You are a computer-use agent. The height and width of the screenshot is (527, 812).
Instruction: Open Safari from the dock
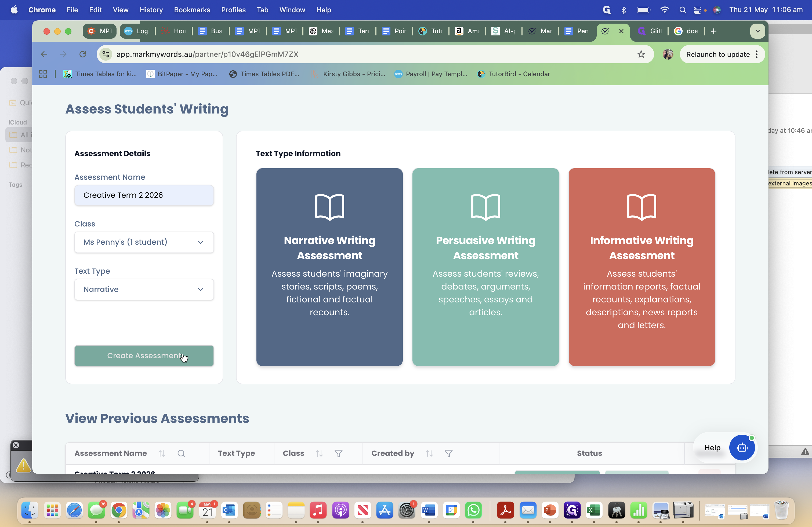tap(74, 510)
